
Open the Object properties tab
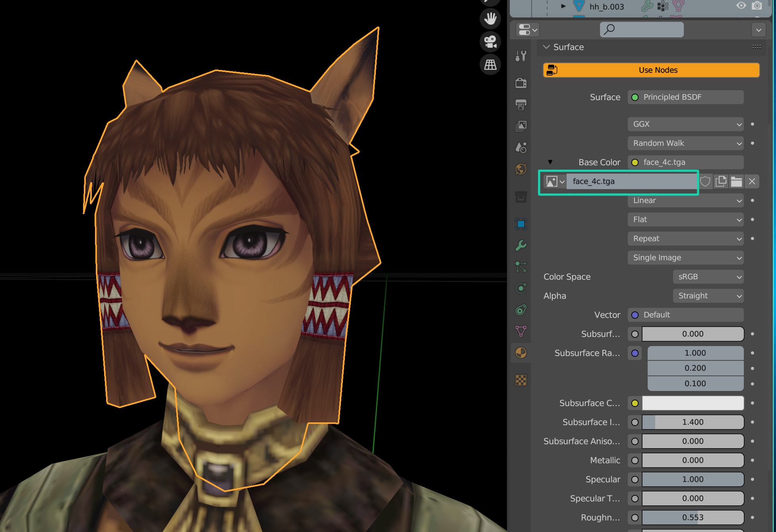(x=521, y=224)
